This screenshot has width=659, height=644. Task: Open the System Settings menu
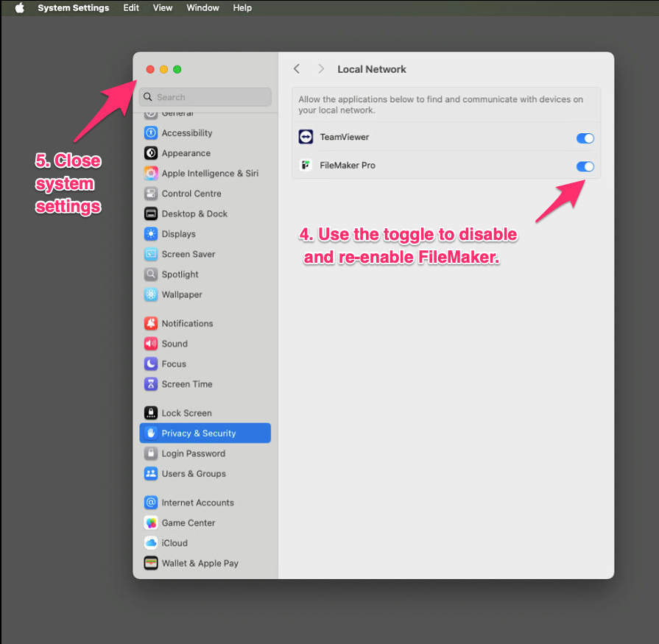point(74,8)
